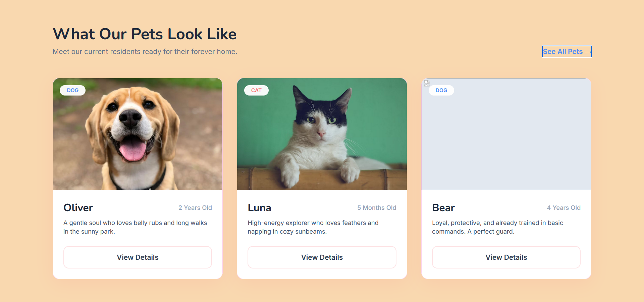Click the 5 Months Old label
Image resolution: width=644 pixels, height=302 pixels.
[x=377, y=208]
